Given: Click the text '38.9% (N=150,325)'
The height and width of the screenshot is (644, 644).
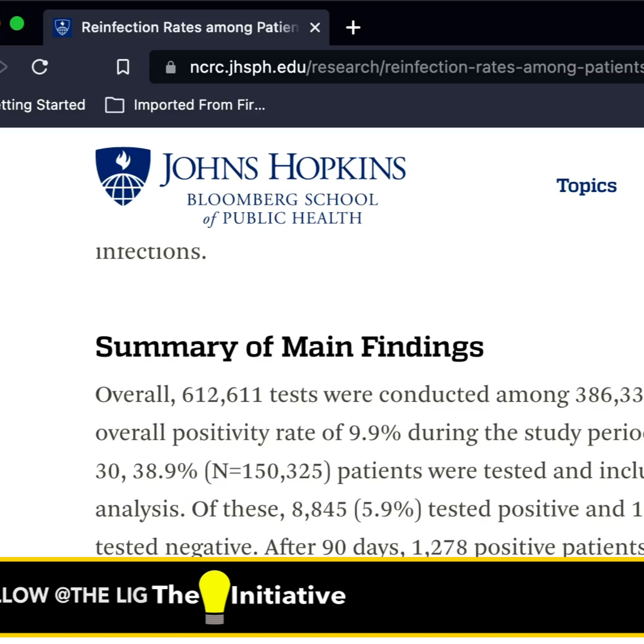Looking at the screenshot, I should [x=232, y=471].
